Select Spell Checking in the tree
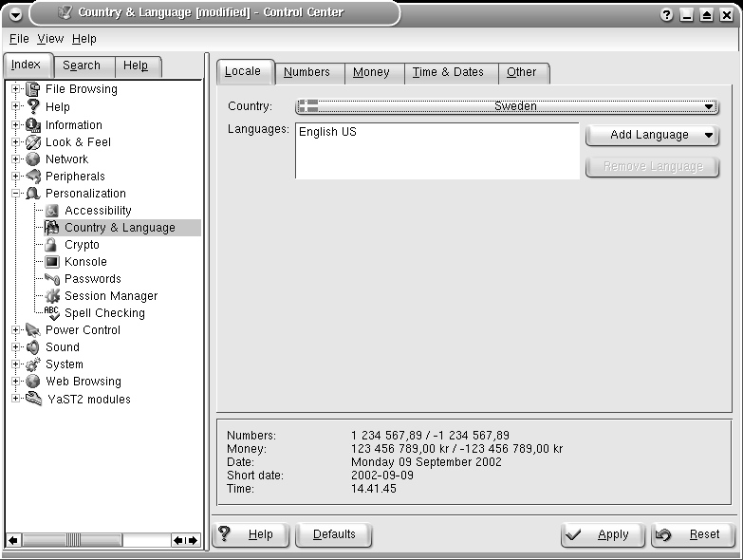Screen dimensions: 743x560 click(104, 313)
